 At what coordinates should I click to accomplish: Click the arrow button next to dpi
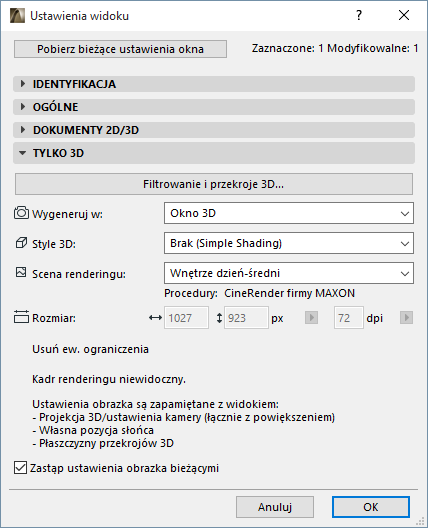406,318
